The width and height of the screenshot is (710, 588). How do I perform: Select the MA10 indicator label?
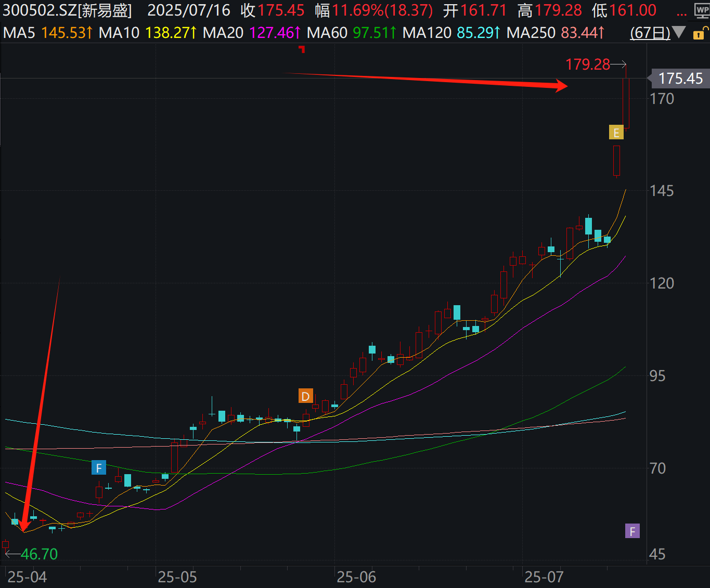119,33
